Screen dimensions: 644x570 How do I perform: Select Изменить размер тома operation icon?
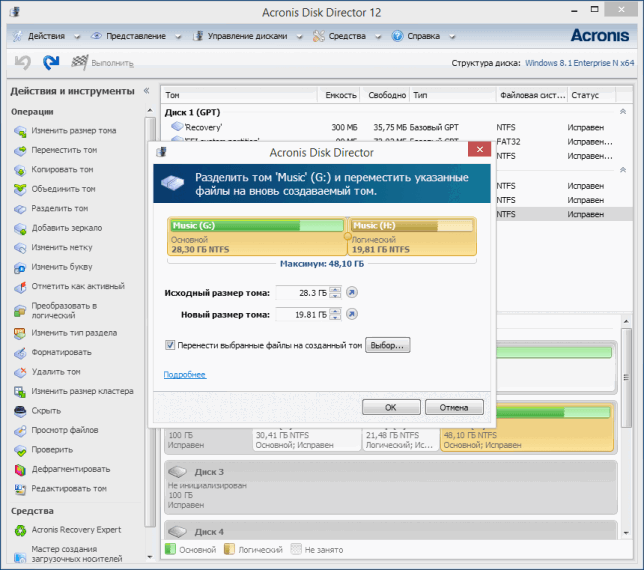(20, 131)
